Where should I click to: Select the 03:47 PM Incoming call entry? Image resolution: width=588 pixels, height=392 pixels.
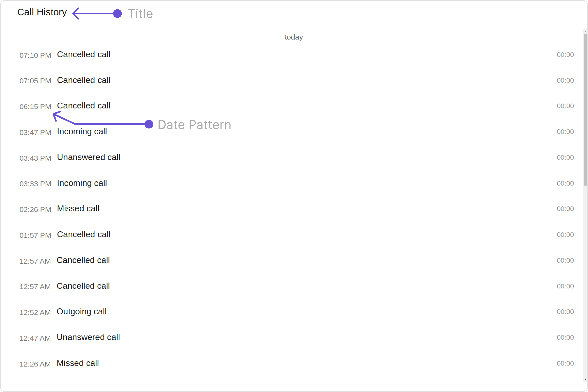[296, 132]
